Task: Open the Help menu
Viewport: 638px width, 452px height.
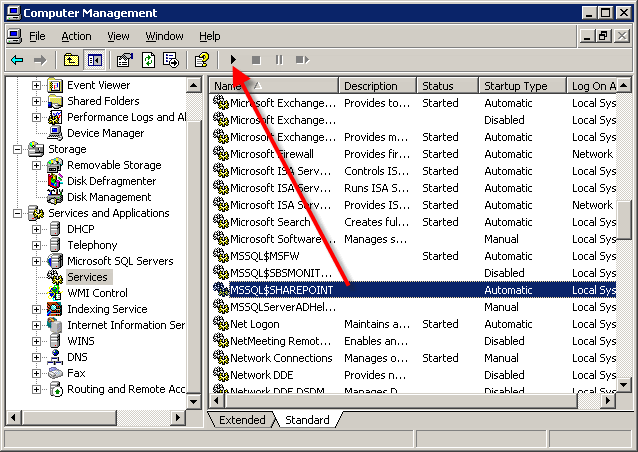Action: click(210, 36)
